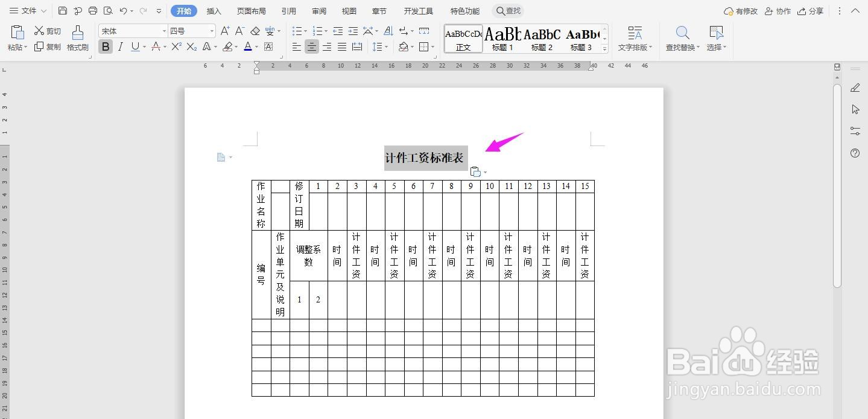The width and height of the screenshot is (868, 419).
Task: Apply the 标题 1 style
Action: tap(502, 39)
